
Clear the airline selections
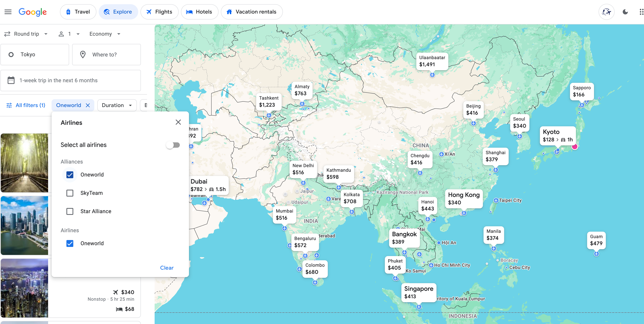coord(167,268)
